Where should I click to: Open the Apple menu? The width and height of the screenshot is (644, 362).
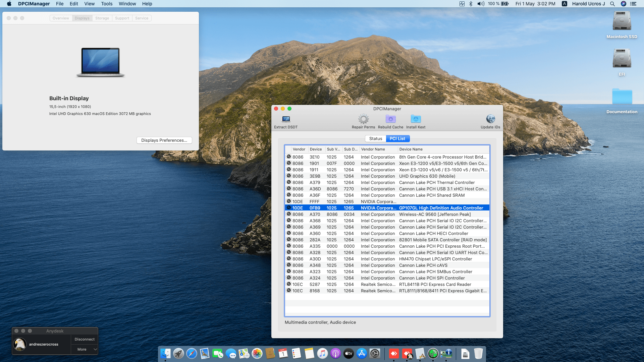click(x=9, y=4)
